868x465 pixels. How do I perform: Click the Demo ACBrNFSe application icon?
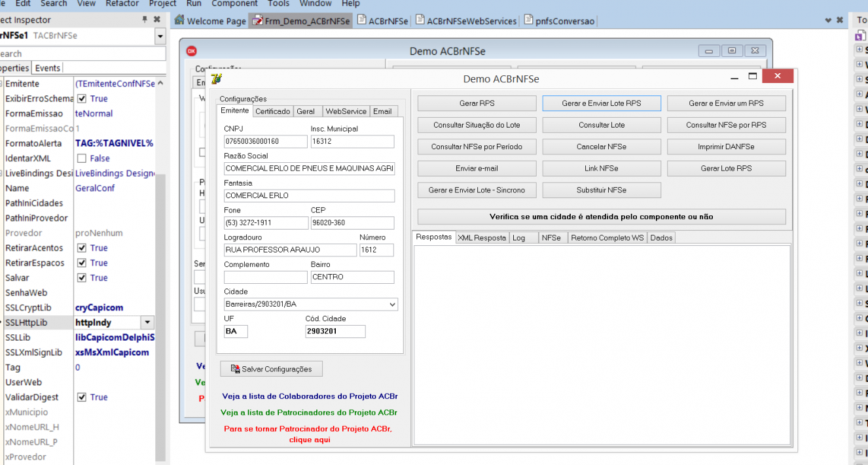click(x=217, y=79)
